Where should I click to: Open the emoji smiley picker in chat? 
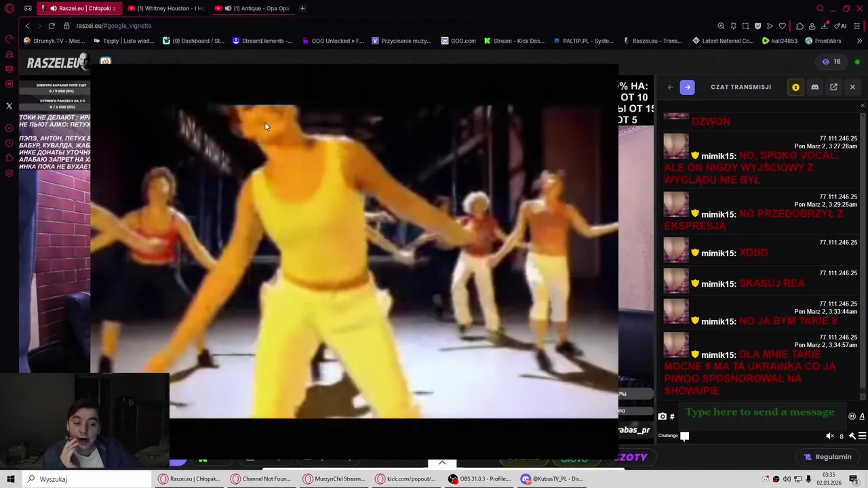852,416
